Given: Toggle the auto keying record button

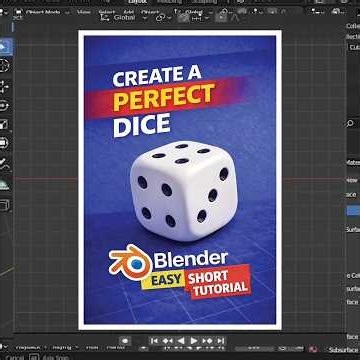Looking at the screenshot, I should tap(125, 341).
